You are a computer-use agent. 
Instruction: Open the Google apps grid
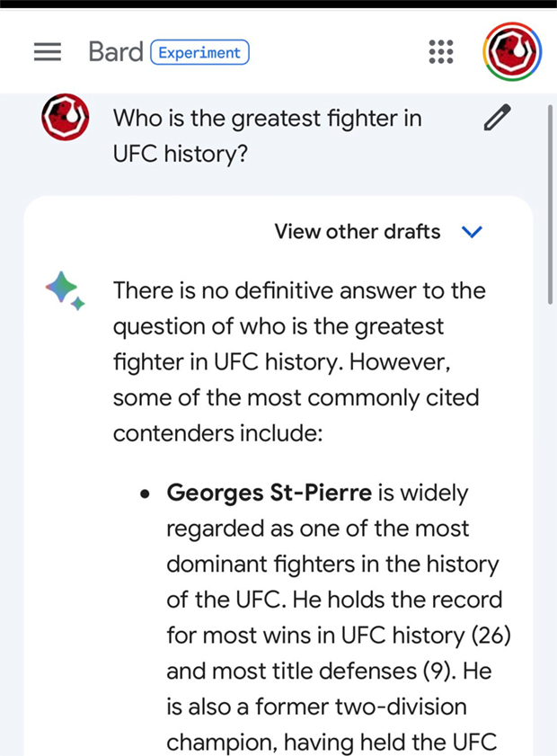point(441,51)
